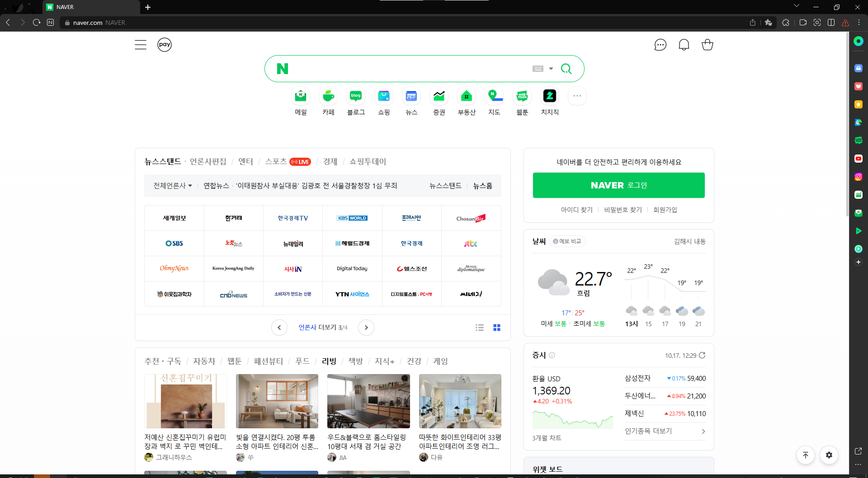Open Naver Pay icon
Viewport: 868px width, 478px height.
pos(165,45)
